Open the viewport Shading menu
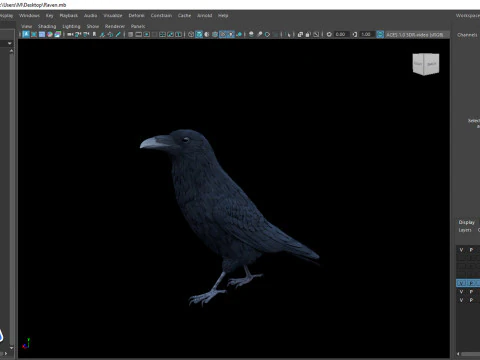This screenshot has height=360, width=480. click(47, 26)
